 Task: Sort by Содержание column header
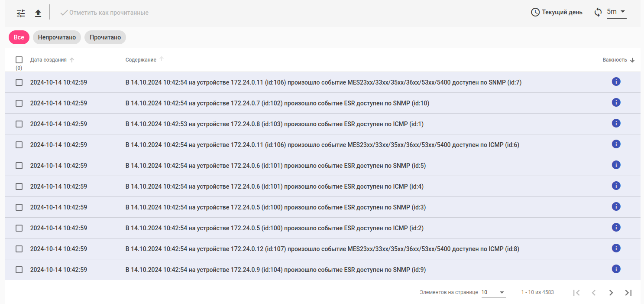(x=141, y=60)
